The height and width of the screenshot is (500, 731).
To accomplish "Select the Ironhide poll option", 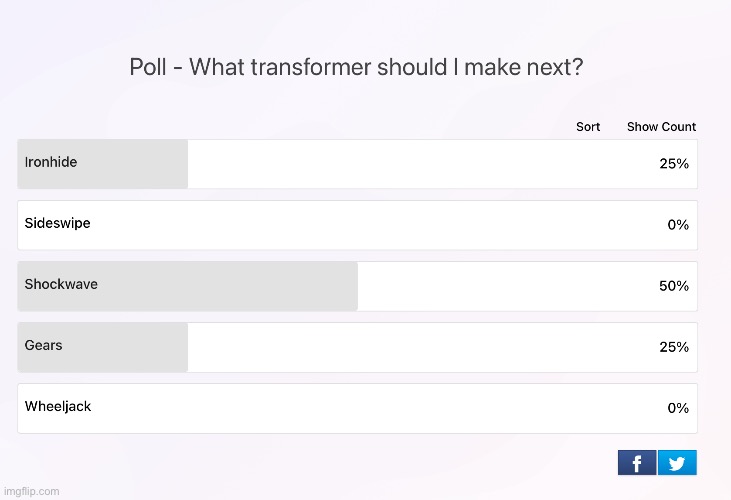I will pyautogui.click(x=358, y=164).
